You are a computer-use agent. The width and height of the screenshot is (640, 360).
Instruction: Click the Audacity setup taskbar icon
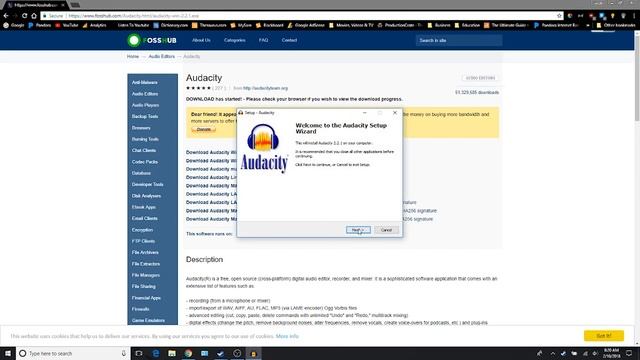[x=253, y=353]
